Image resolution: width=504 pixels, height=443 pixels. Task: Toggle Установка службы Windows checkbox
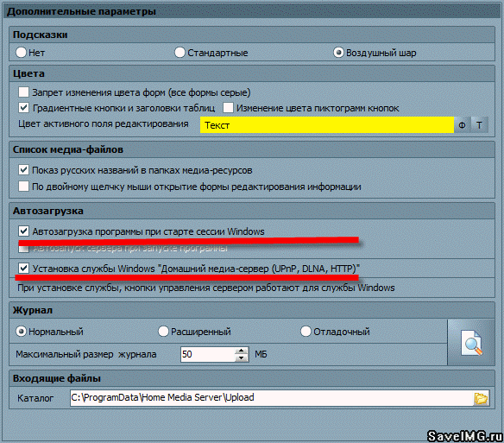(23, 268)
